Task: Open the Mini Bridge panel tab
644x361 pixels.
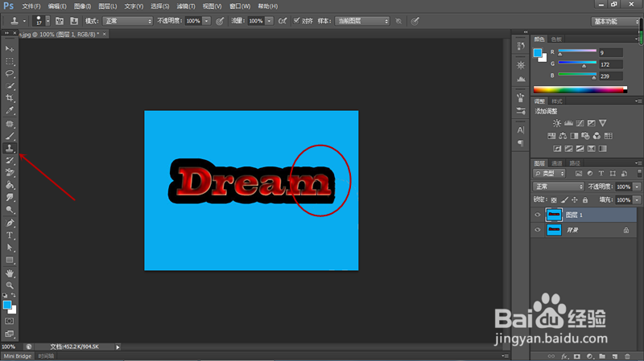Action: 17,356
